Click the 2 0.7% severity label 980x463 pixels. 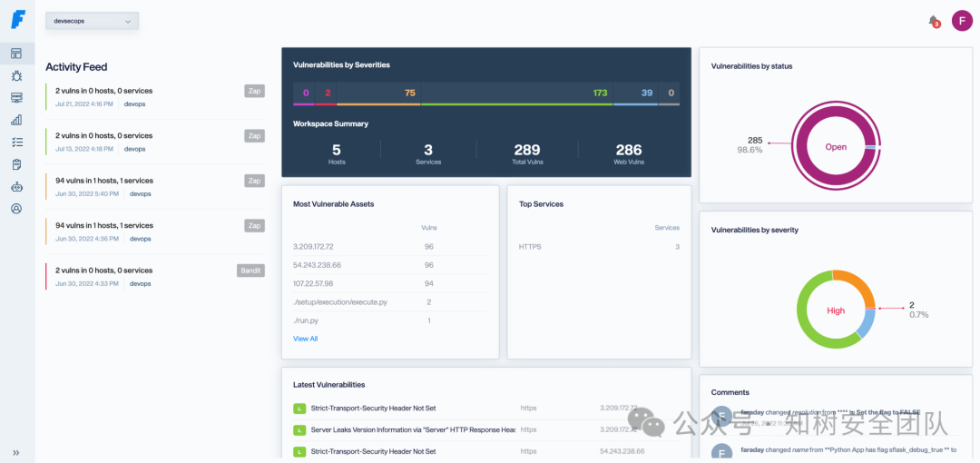tap(918, 309)
